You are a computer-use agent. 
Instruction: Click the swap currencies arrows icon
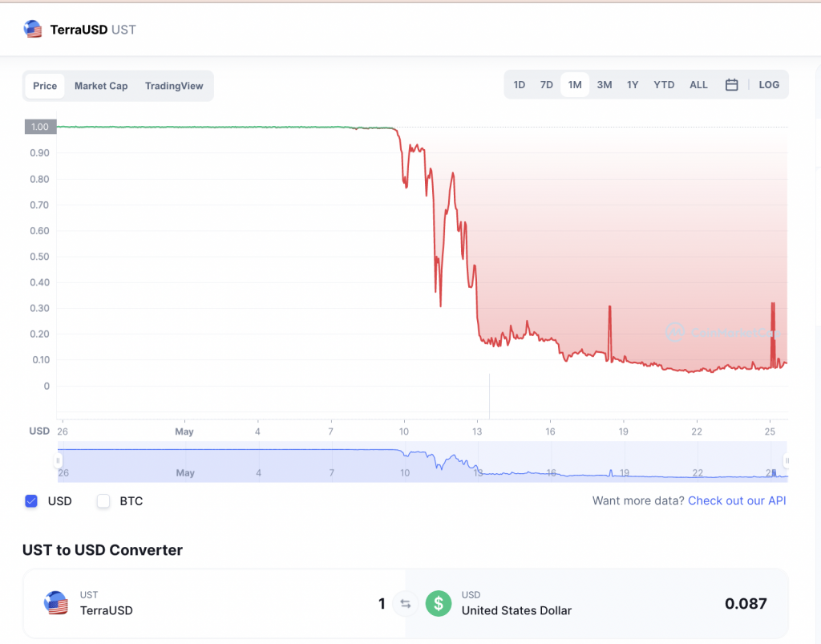click(405, 604)
